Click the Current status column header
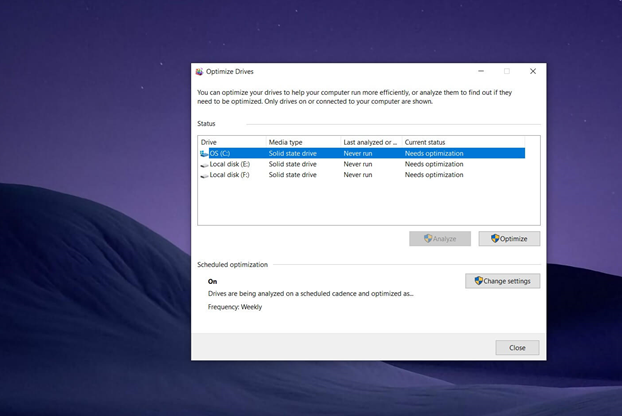Viewport: 622px width, 416px height. click(463, 142)
